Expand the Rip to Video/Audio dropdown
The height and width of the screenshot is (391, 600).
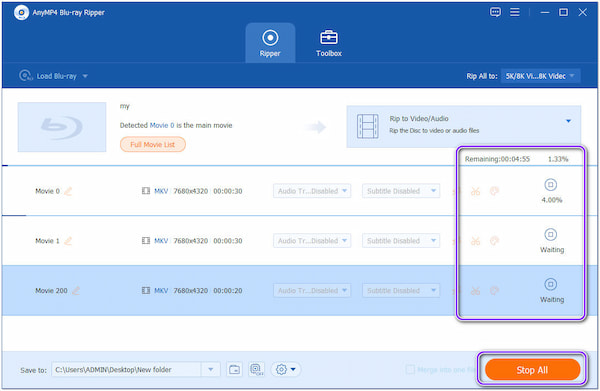pyautogui.click(x=568, y=121)
